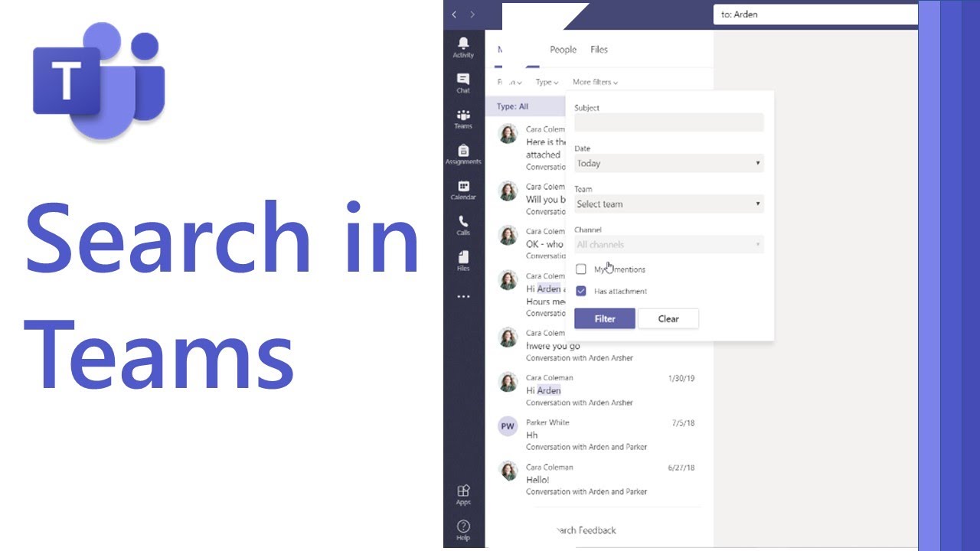
Task: Open the Date dropdown showing Today
Action: (669, 163)
